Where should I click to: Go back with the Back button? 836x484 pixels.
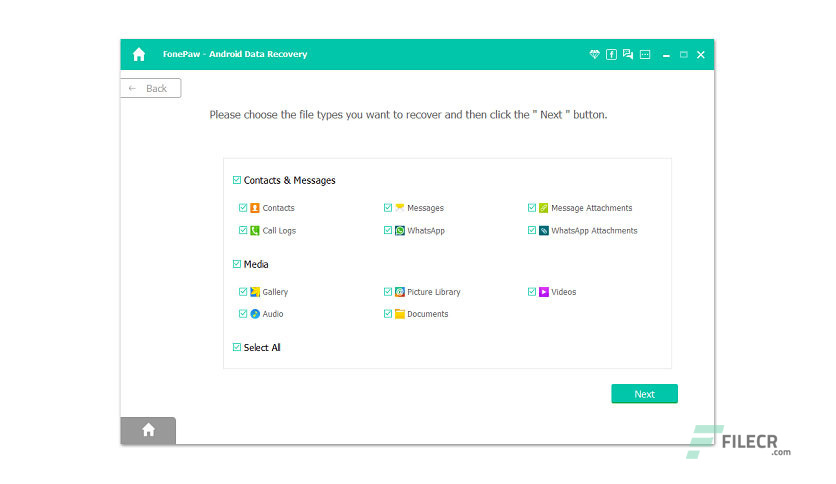pyautogui.click(x=151, y=88)
